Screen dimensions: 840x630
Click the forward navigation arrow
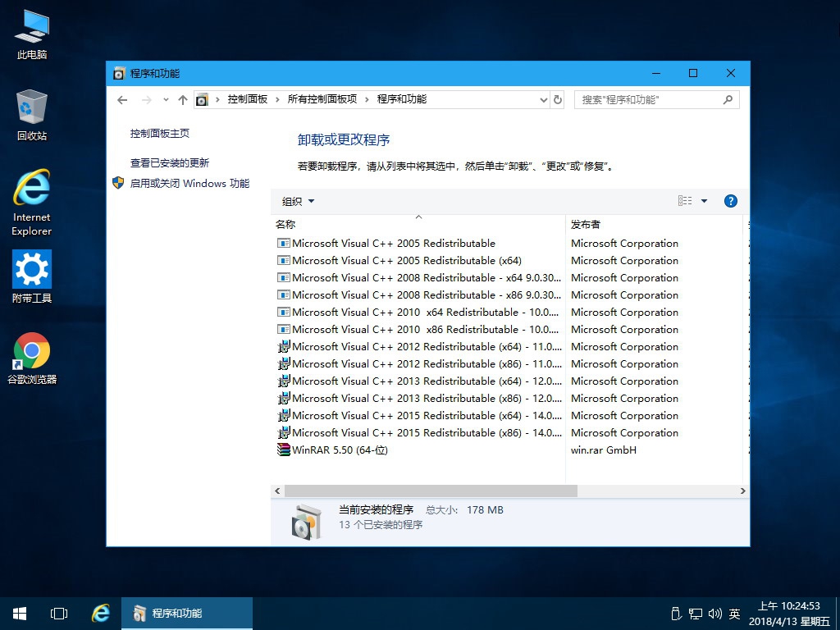tap(147, 99)
